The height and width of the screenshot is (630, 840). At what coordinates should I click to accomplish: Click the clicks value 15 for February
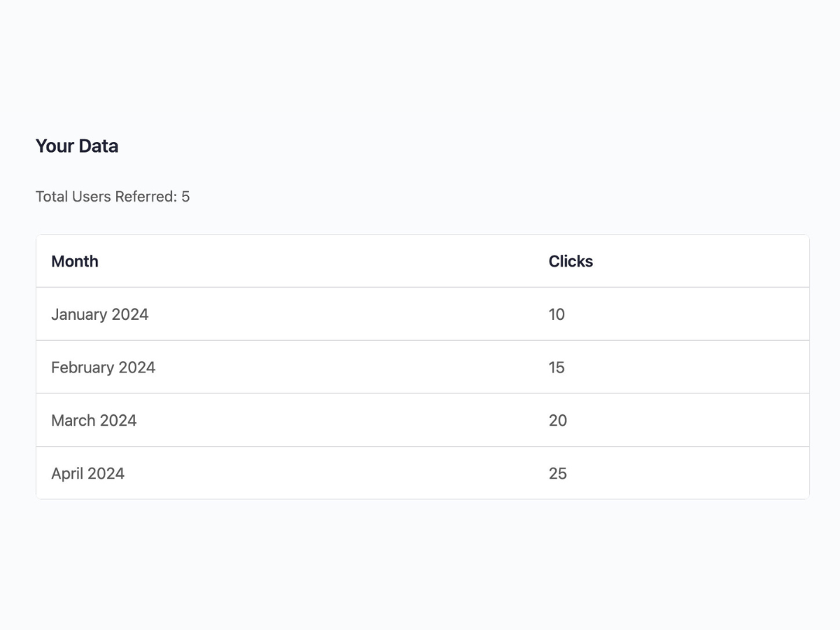click(x=556, y=367)
